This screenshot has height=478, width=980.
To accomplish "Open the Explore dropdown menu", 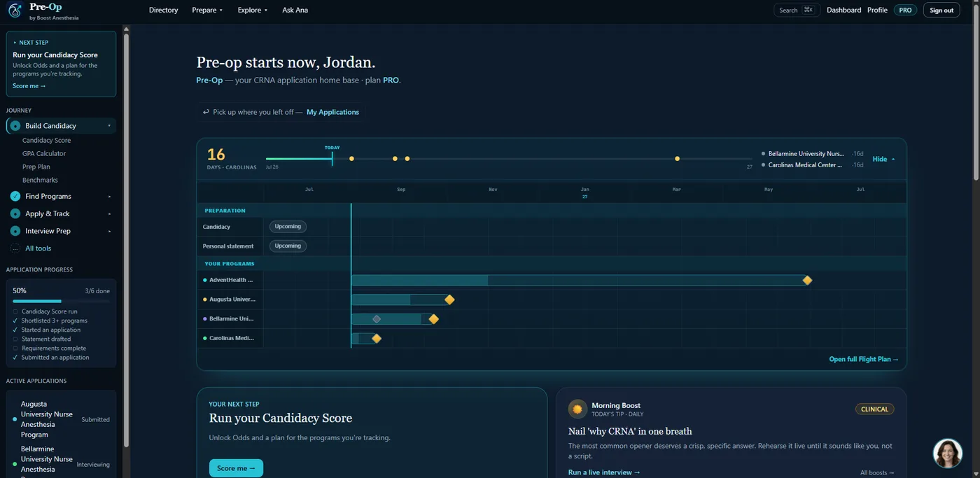I will tap(253, 10).
